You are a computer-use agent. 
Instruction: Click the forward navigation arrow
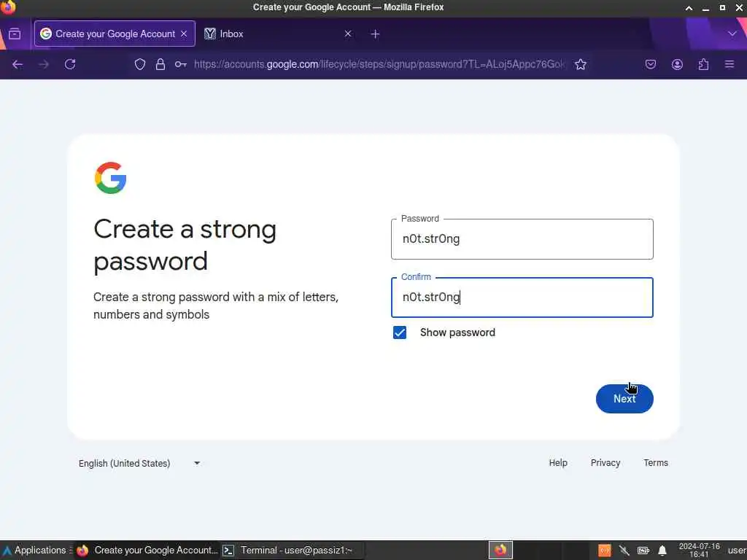pos(44,64)
